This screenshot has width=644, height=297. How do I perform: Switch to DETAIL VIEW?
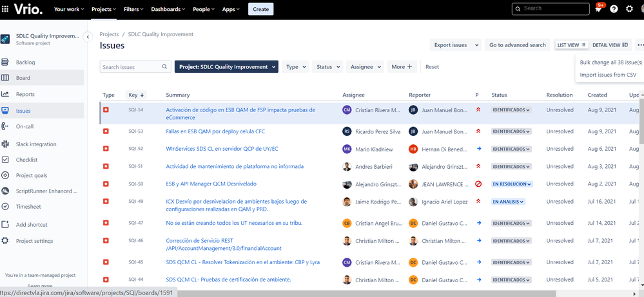click(610, 44)
